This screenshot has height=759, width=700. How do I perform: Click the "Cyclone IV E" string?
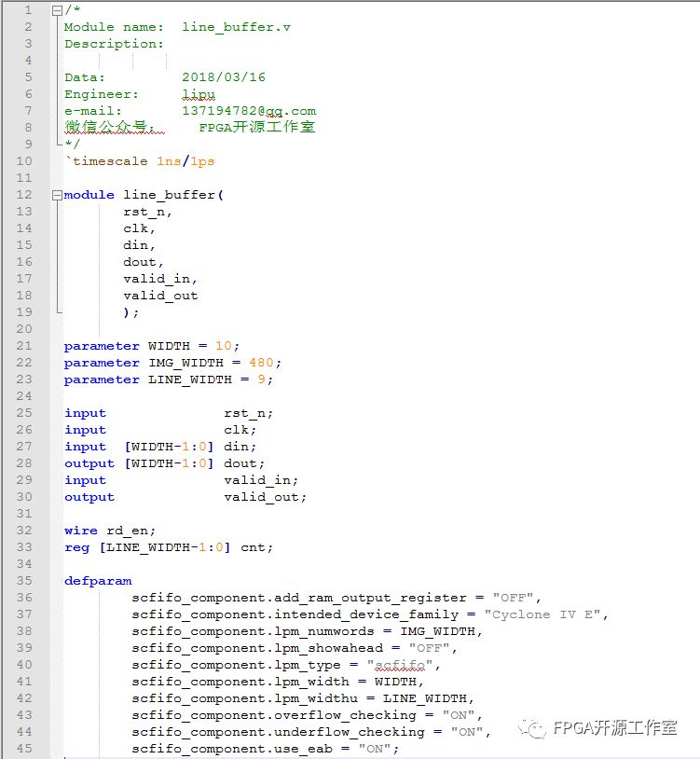(x=545, y=614)
